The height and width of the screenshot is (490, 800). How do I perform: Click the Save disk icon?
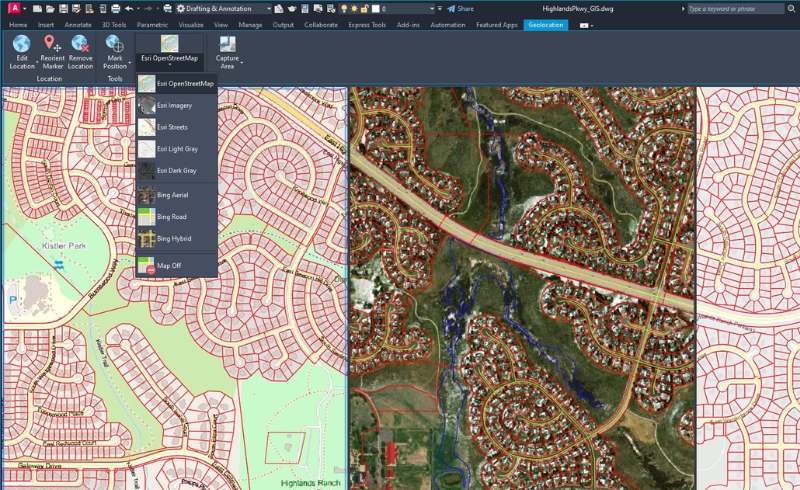coord(63,9)
